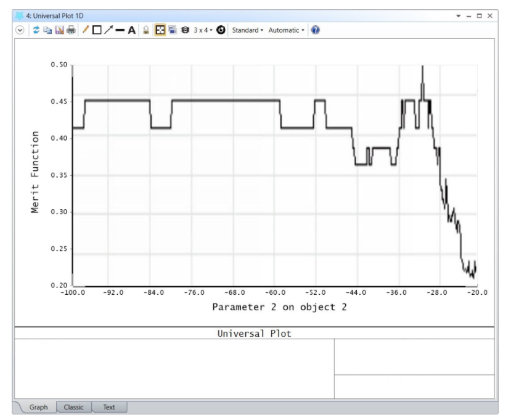Image resolution: width=506 pixels, height=420 pixels.
Task: Select the arrow drawing tool
Action: pos(108,30)
